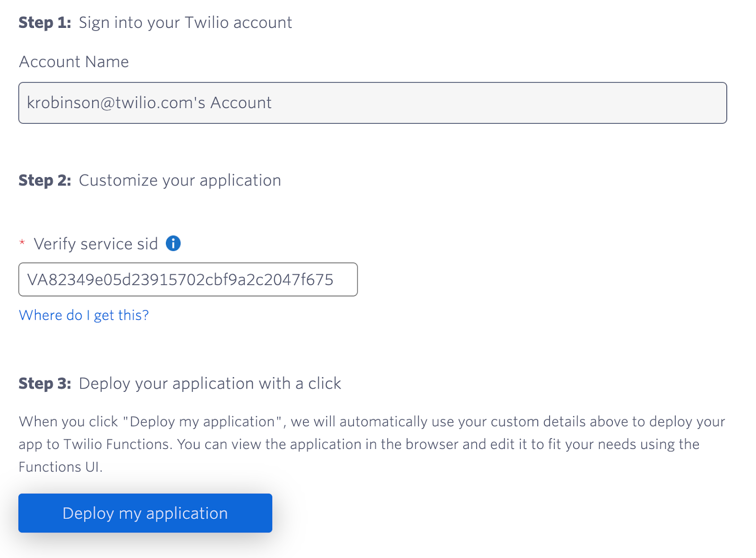Click the bold "Step 1:" label
Viewport: 756px width, 558px height.
[x=45, y=23]
